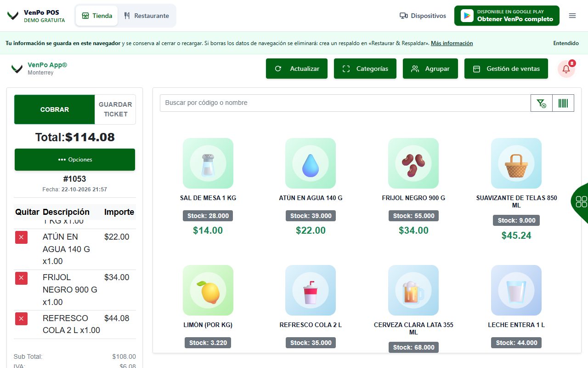
Task: Switch to the Tienda tab
Action: click(x=97, y=16)
